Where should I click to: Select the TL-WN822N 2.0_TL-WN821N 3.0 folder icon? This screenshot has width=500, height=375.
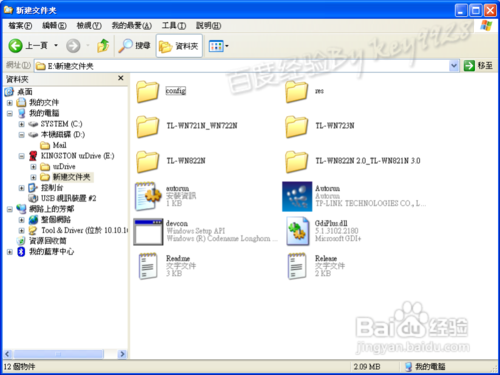[296, 161]
